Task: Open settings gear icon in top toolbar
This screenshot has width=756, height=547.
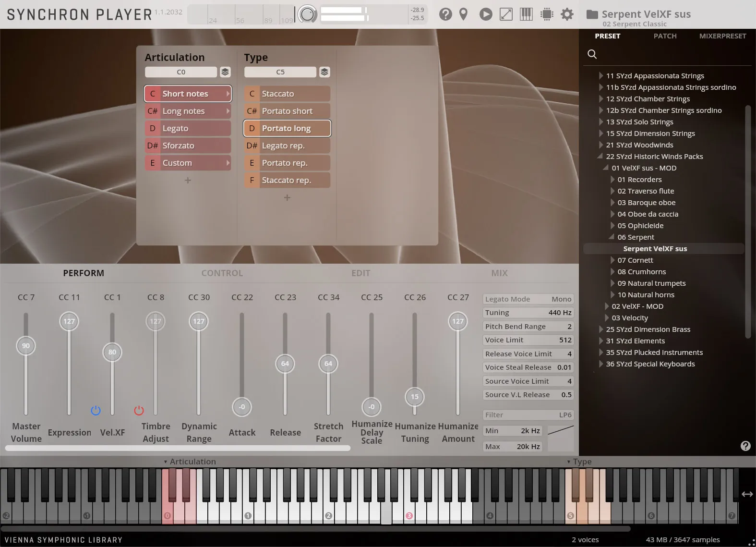Action: (567, 14)
